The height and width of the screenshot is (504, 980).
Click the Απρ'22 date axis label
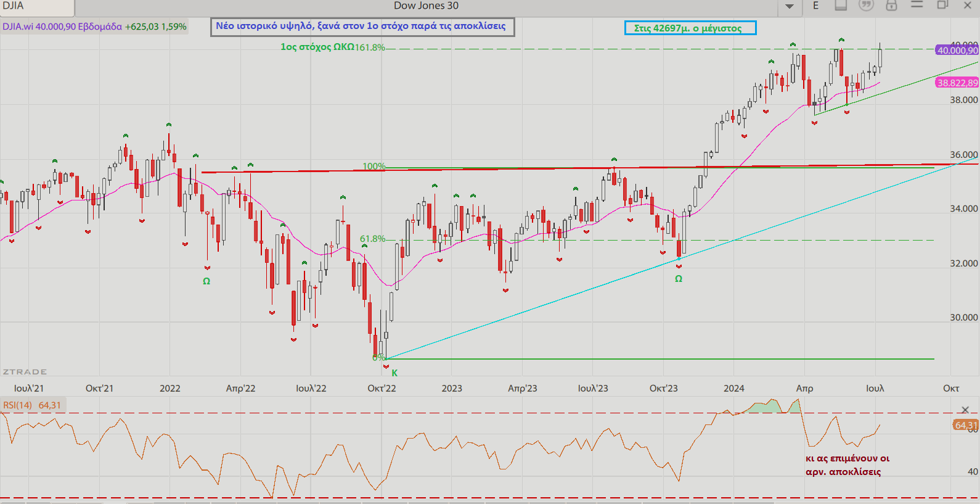(240, 388)
